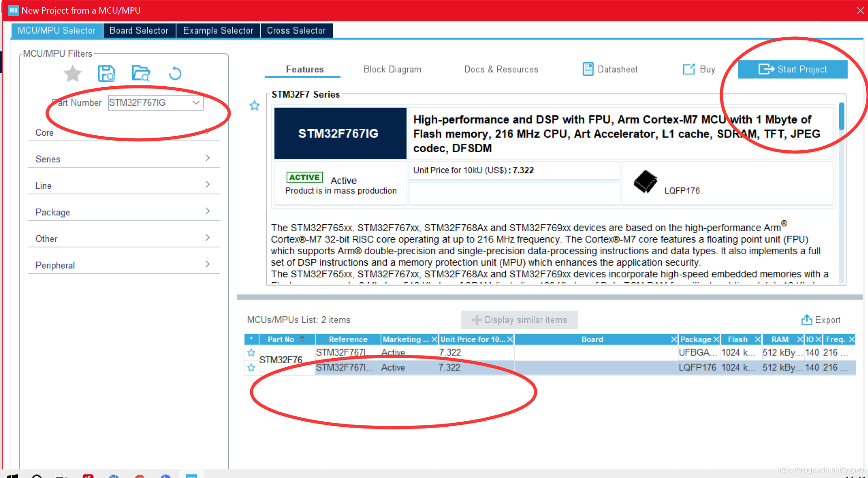This screenshot has width=868, height=478.
Task: Switch to MCU/MPU Selector tab
Action: pyautogui.click(x=57, y=30)
